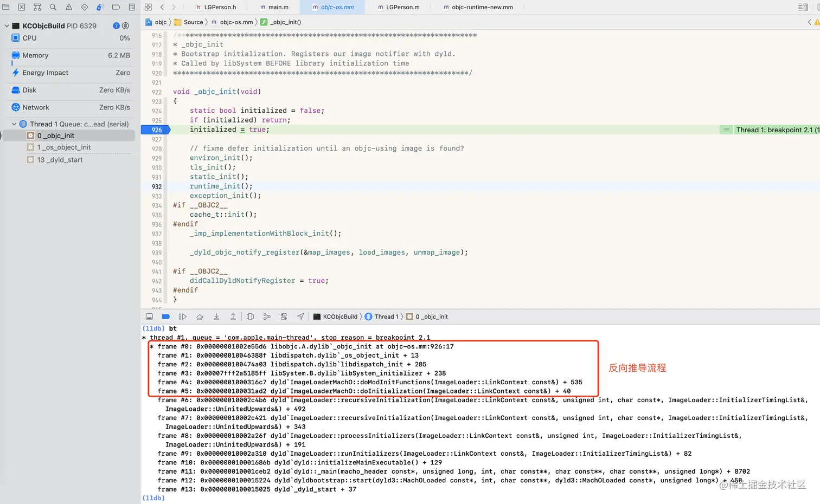Open the Issue navigator warning icon

click(69, 7)
